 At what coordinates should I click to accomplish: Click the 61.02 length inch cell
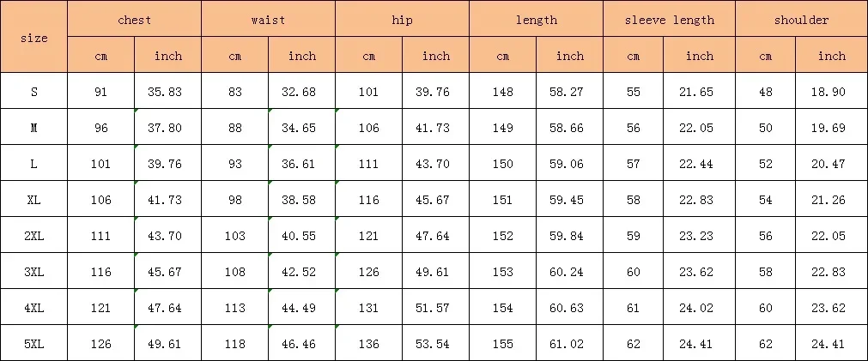point(569,344)
